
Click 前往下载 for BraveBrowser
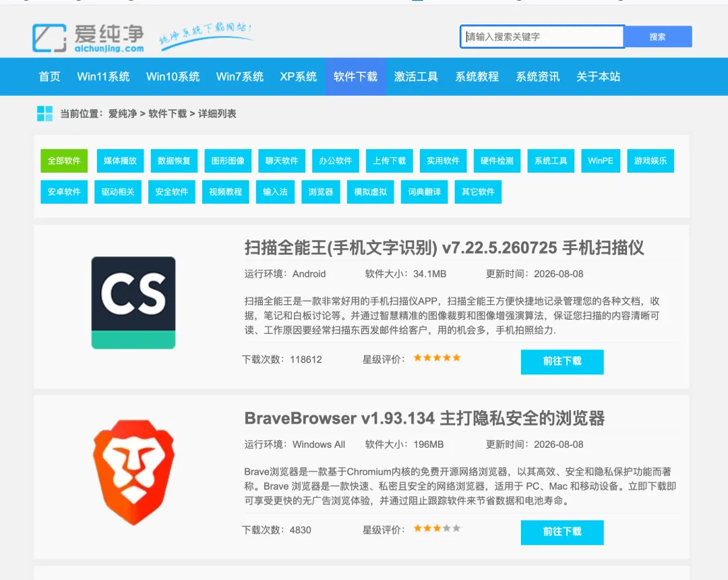click(562, 531)
